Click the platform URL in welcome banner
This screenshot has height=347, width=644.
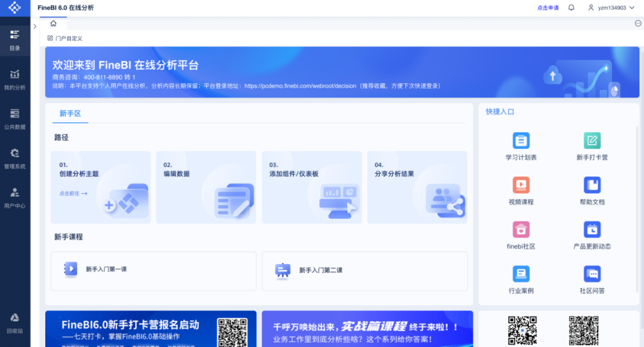tap(300, 86)
